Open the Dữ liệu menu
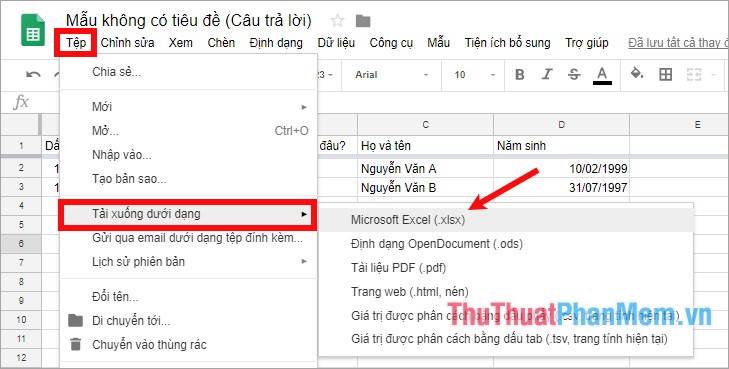This screenshot has height=369, width=729. (x=336, y=43)
